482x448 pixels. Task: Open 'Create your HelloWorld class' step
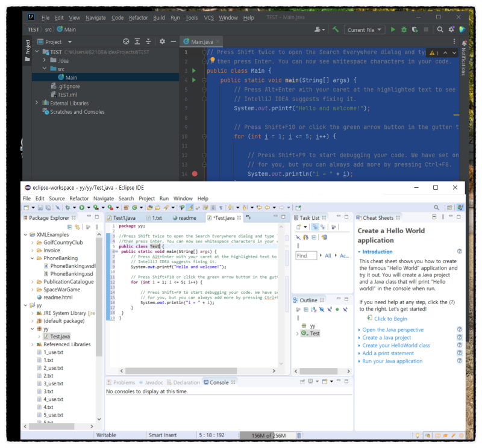click(x=396, y=346)
